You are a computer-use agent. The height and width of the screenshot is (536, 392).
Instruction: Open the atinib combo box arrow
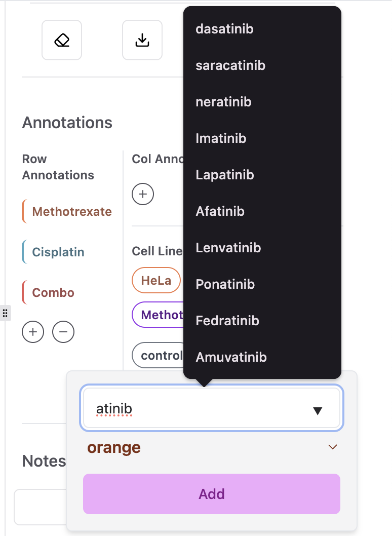pos(318,411)
